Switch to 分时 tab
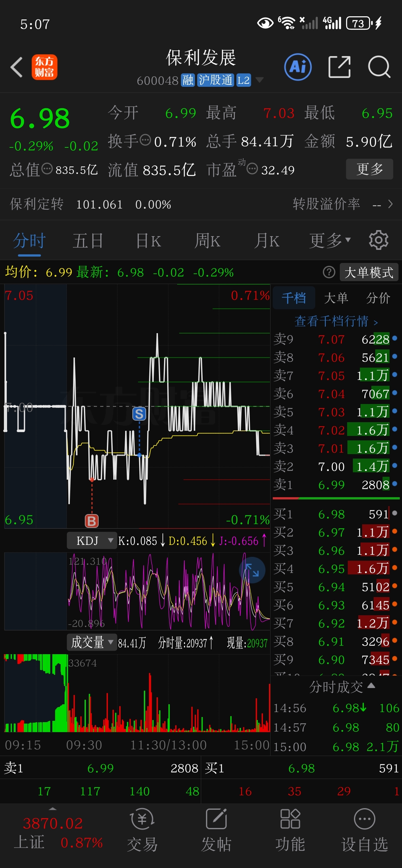 [x=29, y=241]
